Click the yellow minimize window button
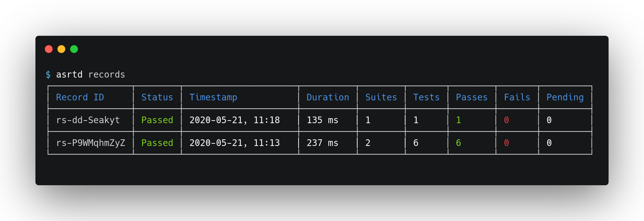This screenshot has height=221, width=644. [61, 49]
